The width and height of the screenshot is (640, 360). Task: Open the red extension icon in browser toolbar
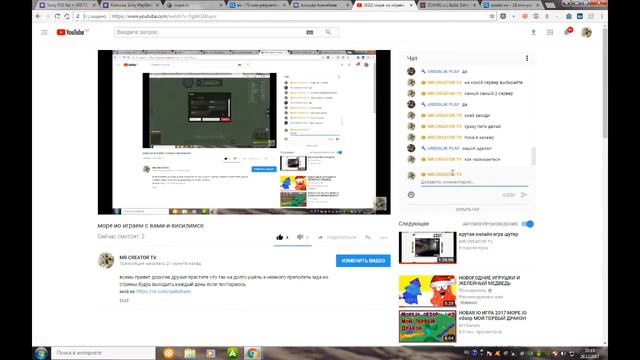(525, 16)
